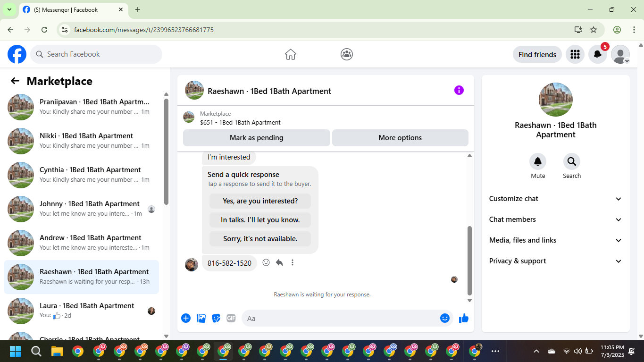Choose a GIF icon
This screenshot has width=644, height=362.
tap(231, 318)
